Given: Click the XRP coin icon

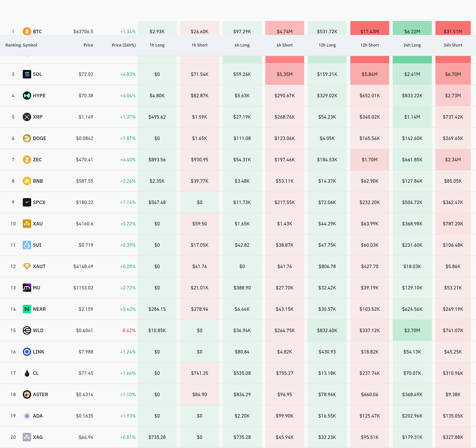Looking at the screenshot, I should pyautogui.click(x=27, y=117).
